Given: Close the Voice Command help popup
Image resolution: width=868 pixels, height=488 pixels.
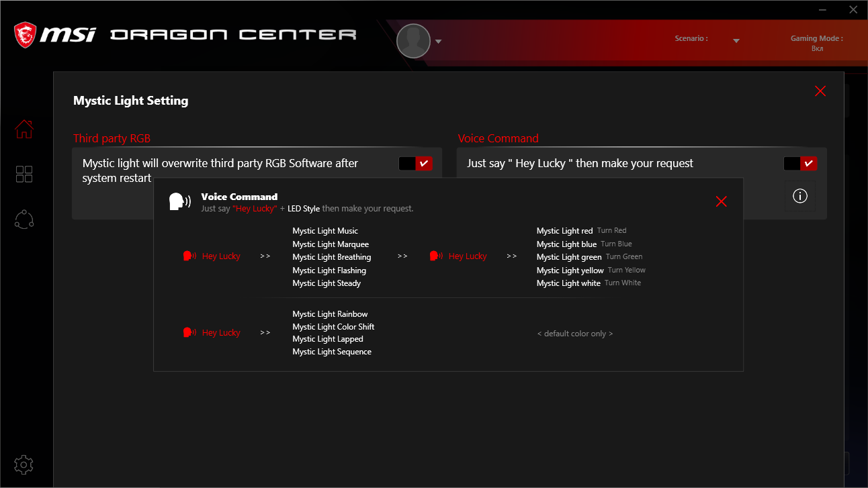Looking at the screenshot, I should pos(722,201).
